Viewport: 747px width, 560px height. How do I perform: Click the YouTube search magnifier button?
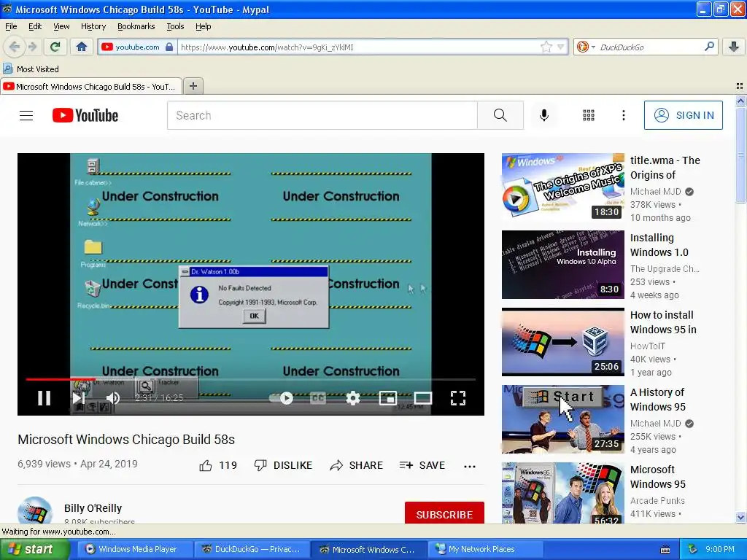point(500,115)
